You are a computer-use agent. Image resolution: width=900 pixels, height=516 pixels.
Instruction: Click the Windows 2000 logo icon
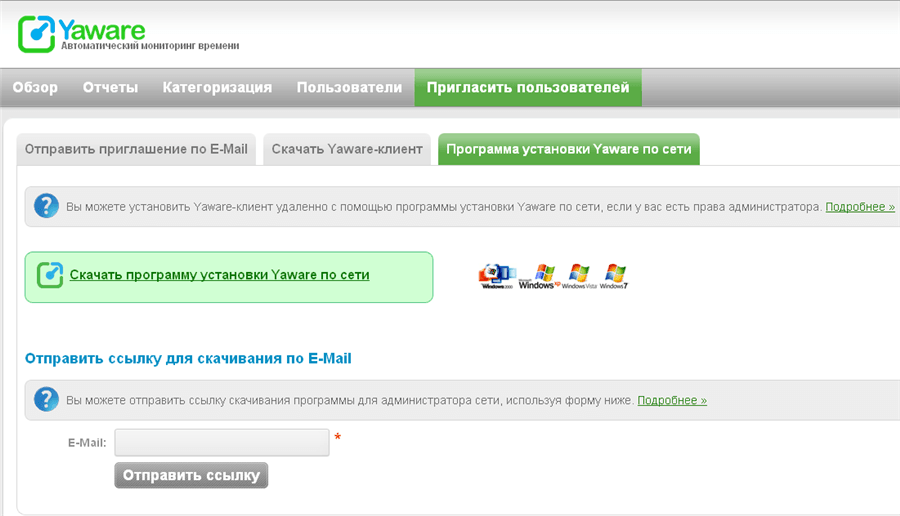[496, 276]
